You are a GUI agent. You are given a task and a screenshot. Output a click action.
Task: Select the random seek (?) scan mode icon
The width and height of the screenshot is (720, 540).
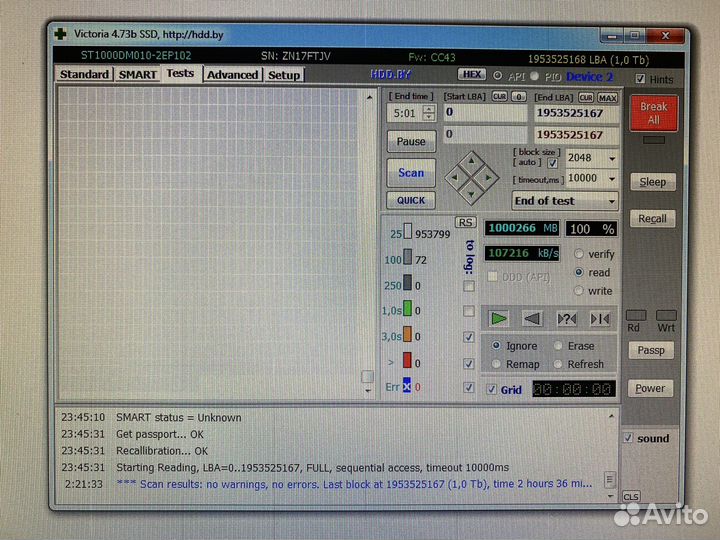[x=566, y=318]
